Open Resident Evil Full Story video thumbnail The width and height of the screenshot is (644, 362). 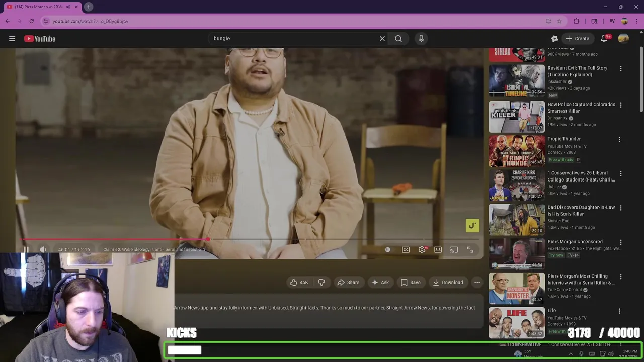pos(517,80)
